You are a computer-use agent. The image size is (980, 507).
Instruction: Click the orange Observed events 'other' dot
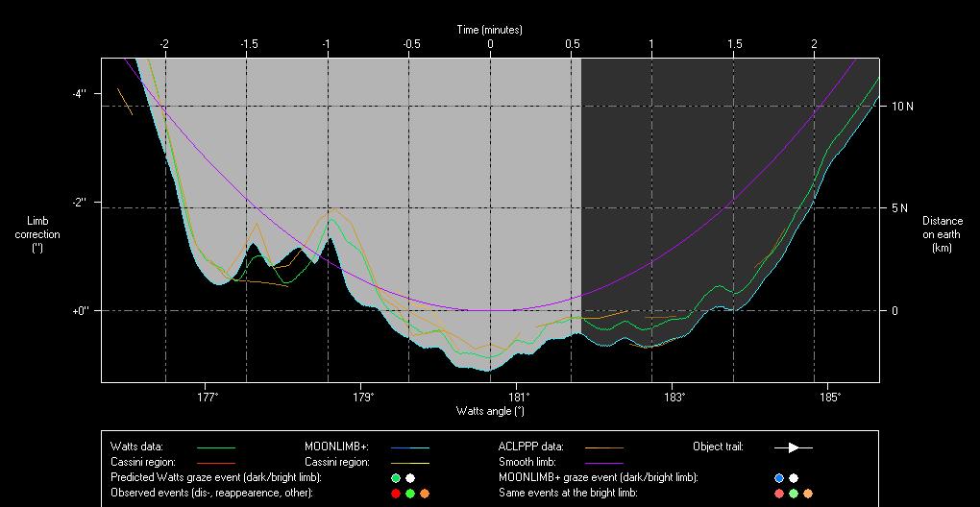(425, 493)
